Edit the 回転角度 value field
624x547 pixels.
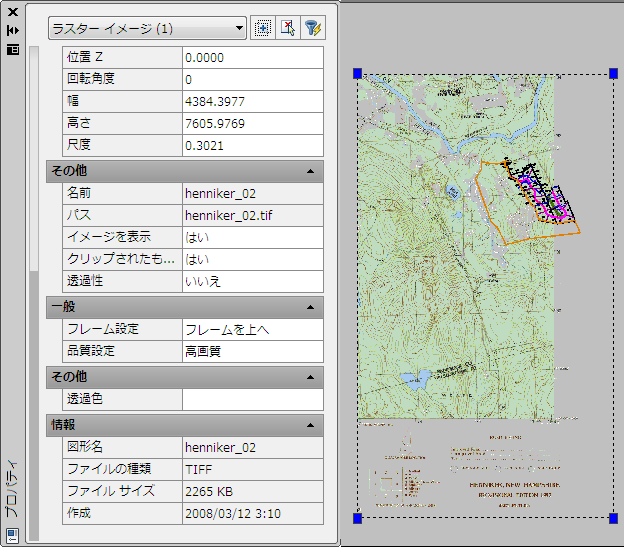click(253, 80)
